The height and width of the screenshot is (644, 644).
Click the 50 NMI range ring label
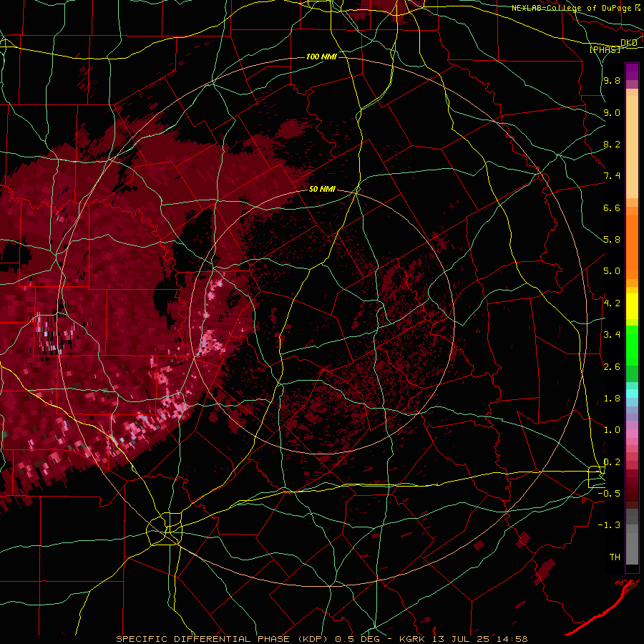[x=323, y=189]
